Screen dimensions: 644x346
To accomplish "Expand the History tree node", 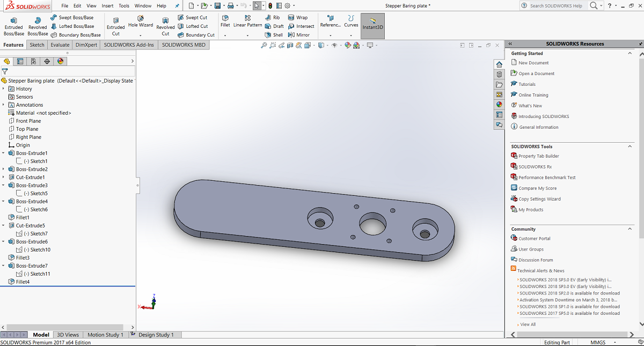I will [4, 89].
